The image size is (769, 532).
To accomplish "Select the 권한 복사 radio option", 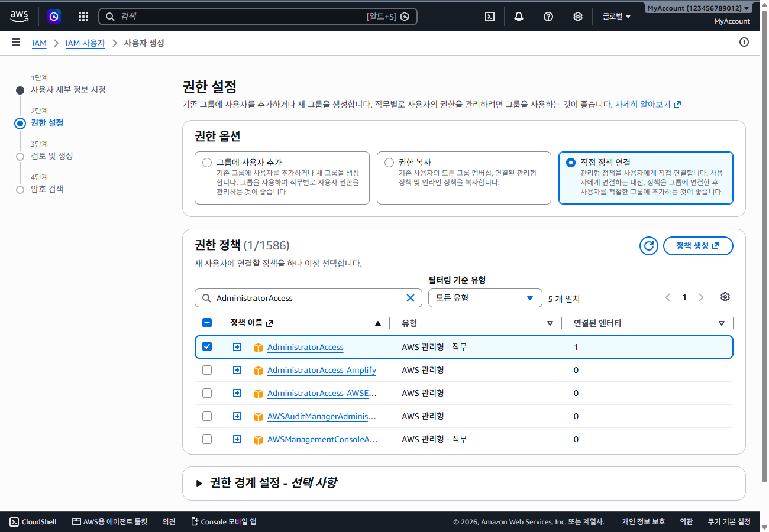I will click(389, 163).
